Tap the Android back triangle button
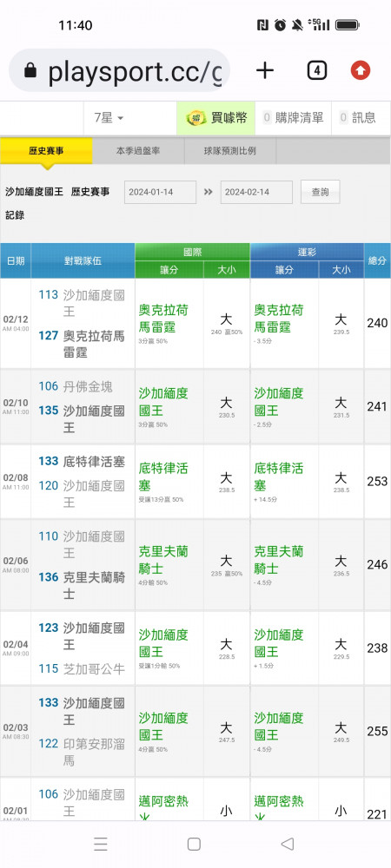This screenshot has height=868, width=391. coord(287,844)
